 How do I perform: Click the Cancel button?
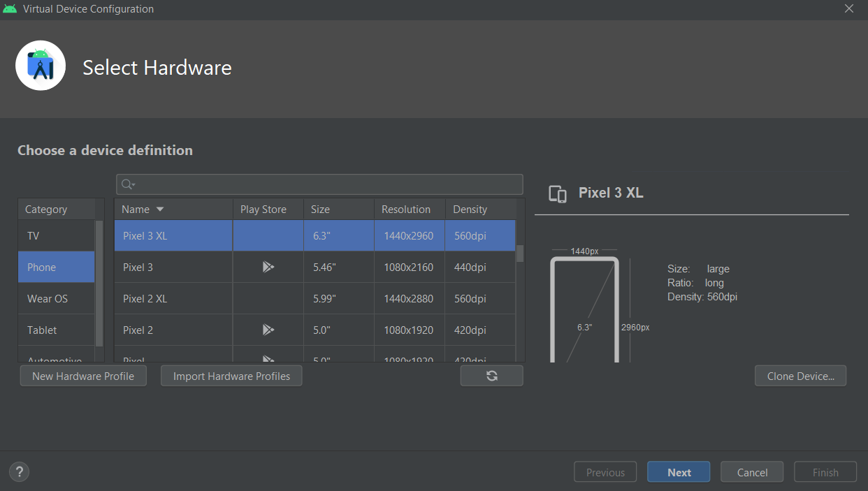pos(752,472)
